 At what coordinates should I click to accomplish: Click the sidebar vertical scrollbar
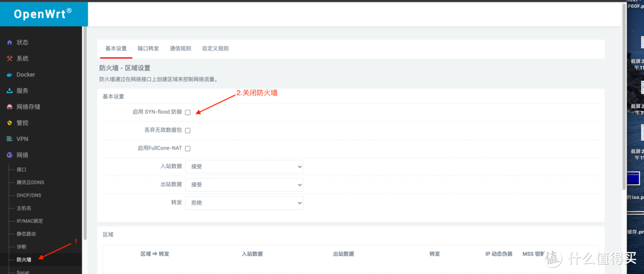(85, 133)
